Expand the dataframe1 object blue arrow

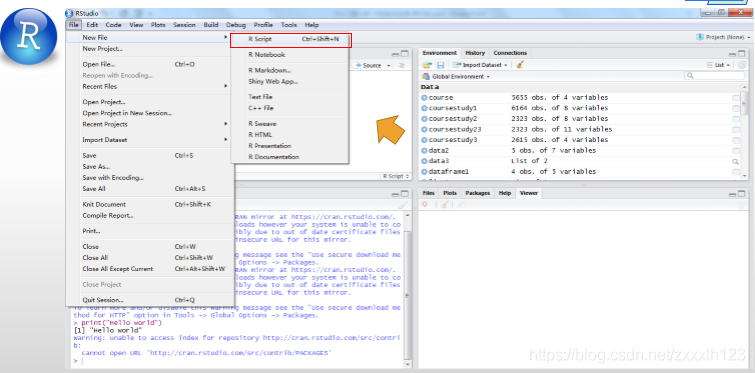click(x=424, y=172)
